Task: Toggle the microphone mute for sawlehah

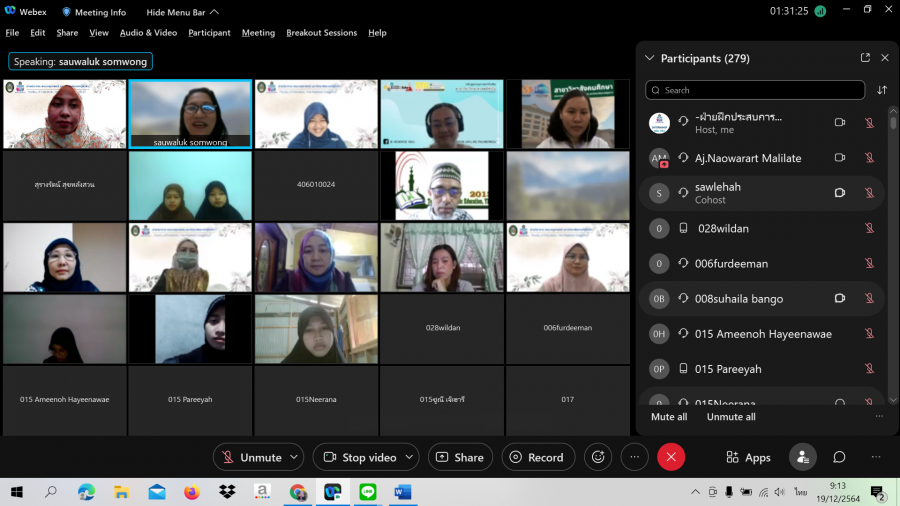Action: 869,193
